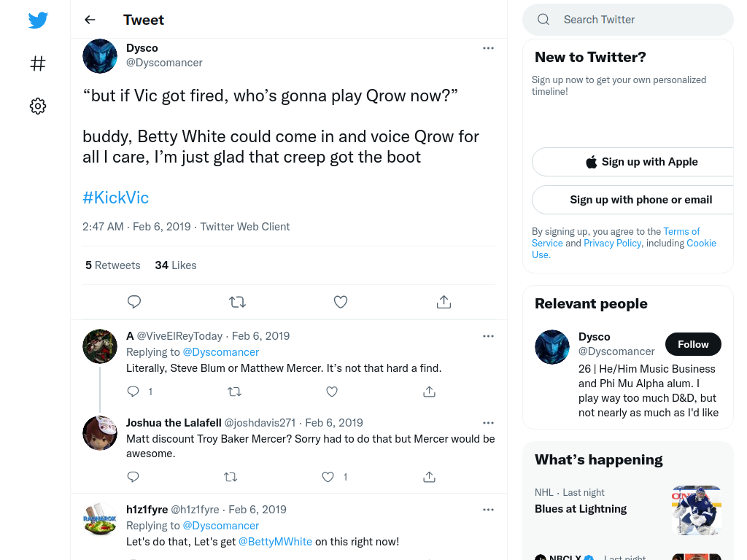The width and height of the screenshot is (747, 560).
Task: Open the #KickVic hashtag link
Action: (x=116, y=198)
